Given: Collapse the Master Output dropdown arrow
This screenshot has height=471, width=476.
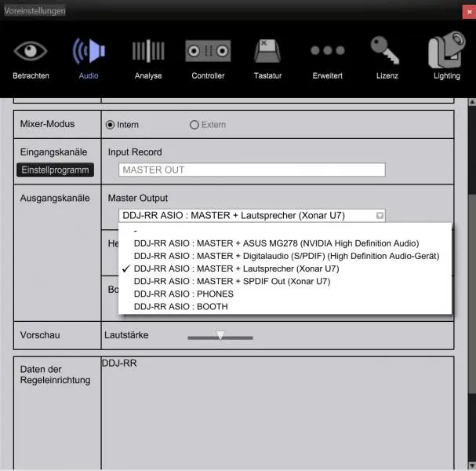Looking at the screenshot, I should (x=380, y=216).
